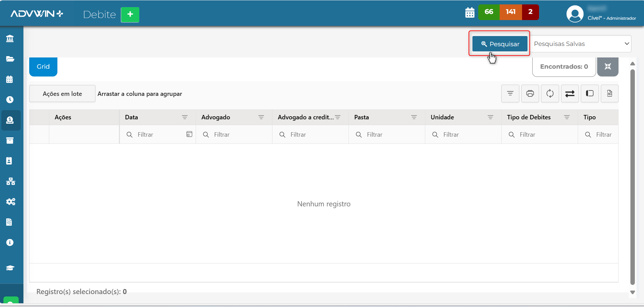Image resolution: width=644 pixels, height=307 pixels.
Task: Open the archive box sidebar icon
Action: [x=10, y=140]
